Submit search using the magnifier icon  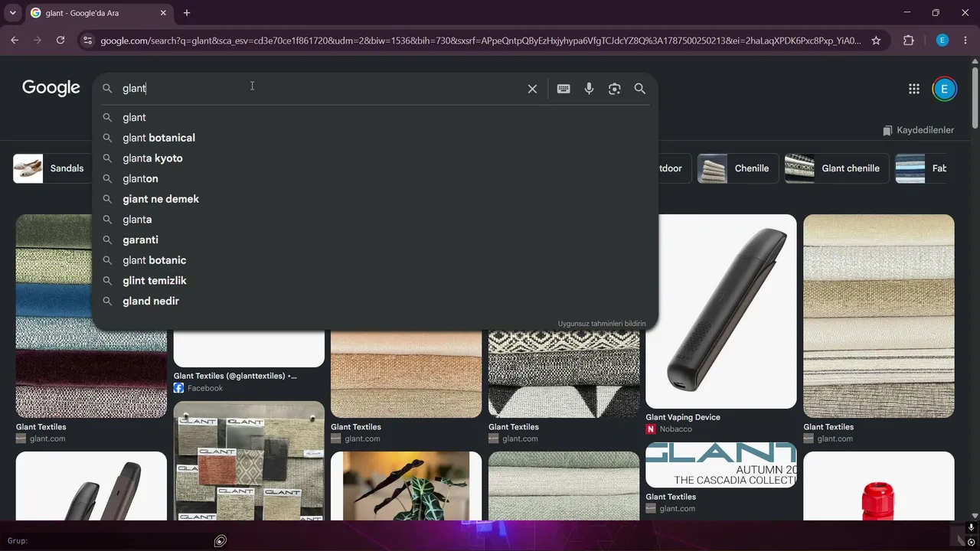point(640,89)
